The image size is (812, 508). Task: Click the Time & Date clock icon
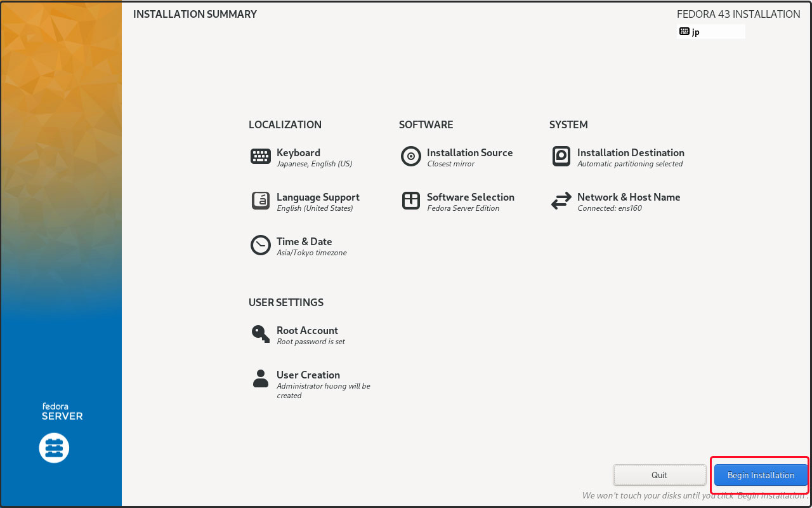click(x=261, y=245)
